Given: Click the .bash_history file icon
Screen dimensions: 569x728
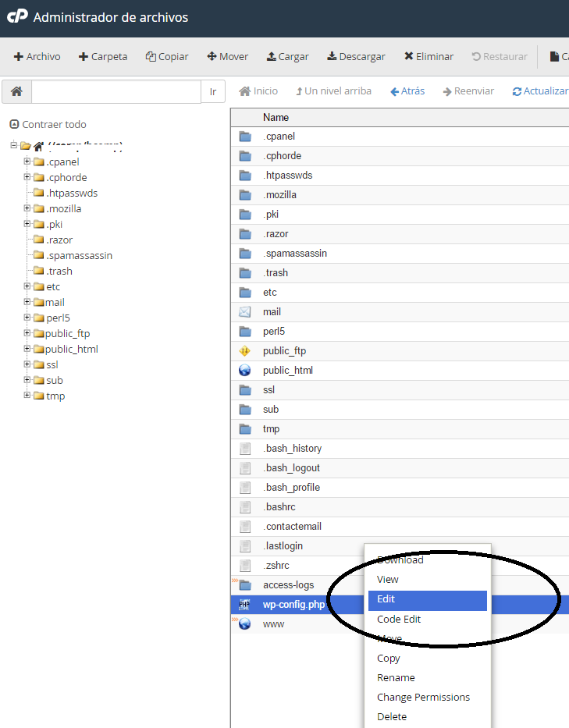Looking at the screenshot, I should [x=245, y=449].
